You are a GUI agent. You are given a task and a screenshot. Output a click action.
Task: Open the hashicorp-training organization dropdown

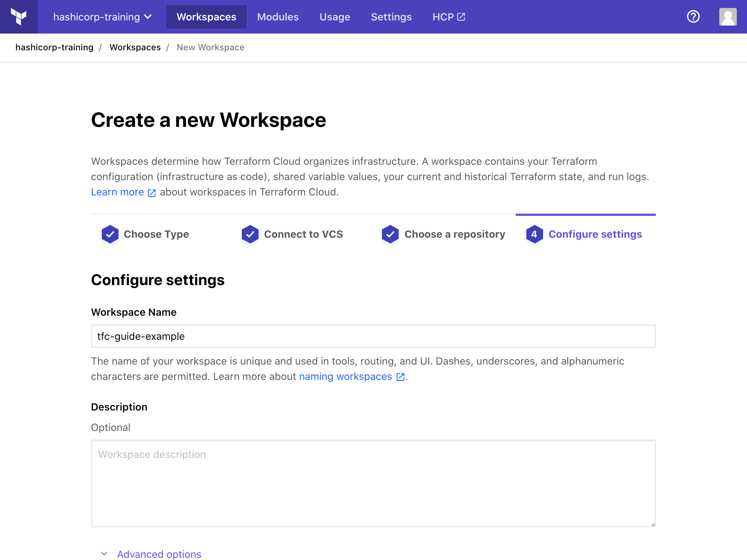[x=102, y=17]
